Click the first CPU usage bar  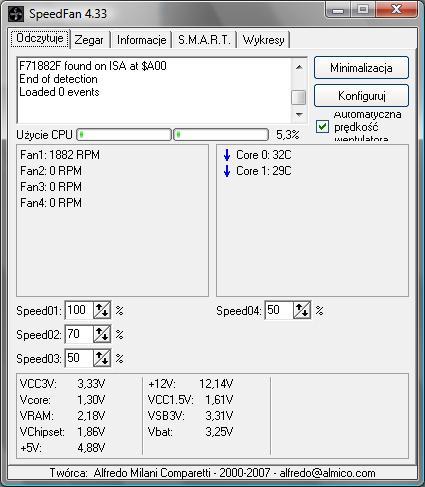tap(124, 135)
